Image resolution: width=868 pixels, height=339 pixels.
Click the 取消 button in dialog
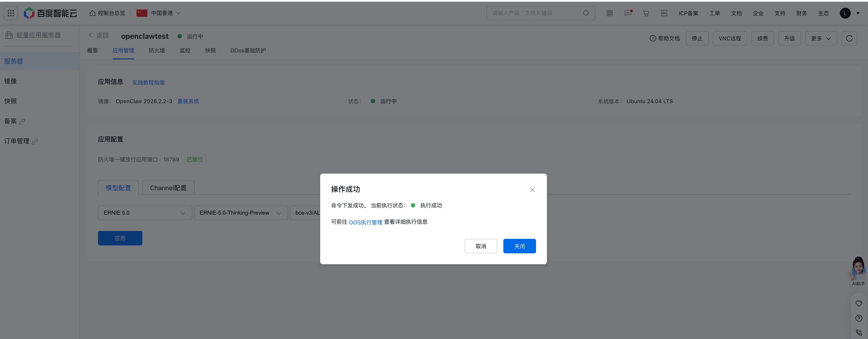click(480, 246)
